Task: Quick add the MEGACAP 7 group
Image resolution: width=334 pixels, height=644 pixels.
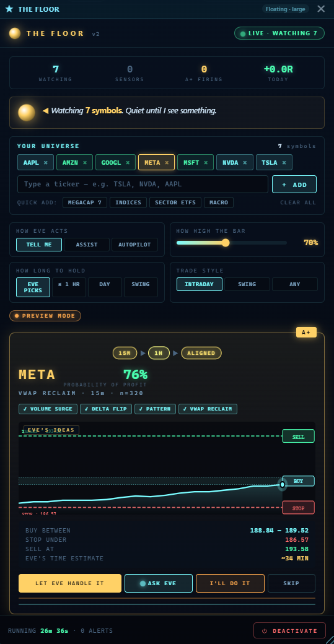Action: click(x=85, y=202)
